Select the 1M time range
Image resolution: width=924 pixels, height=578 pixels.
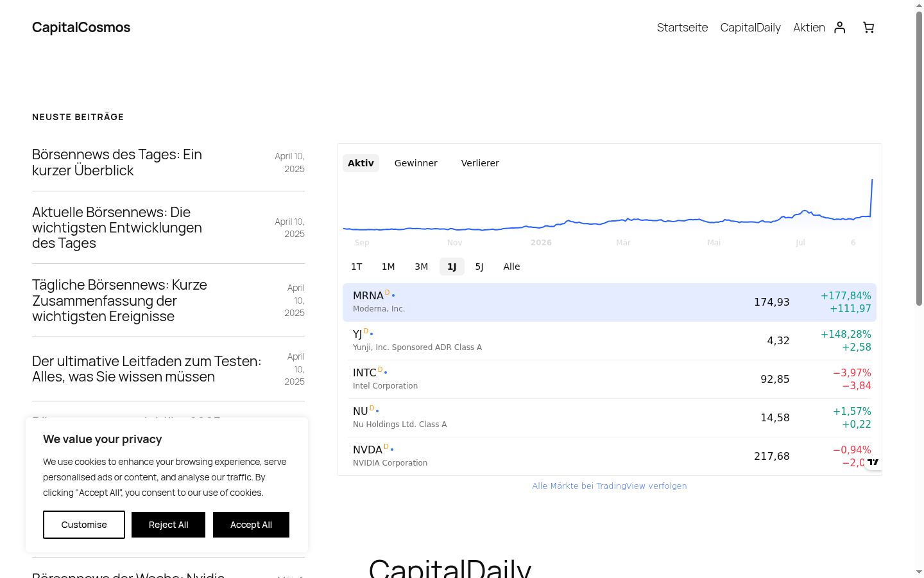[x=388, y=267]
